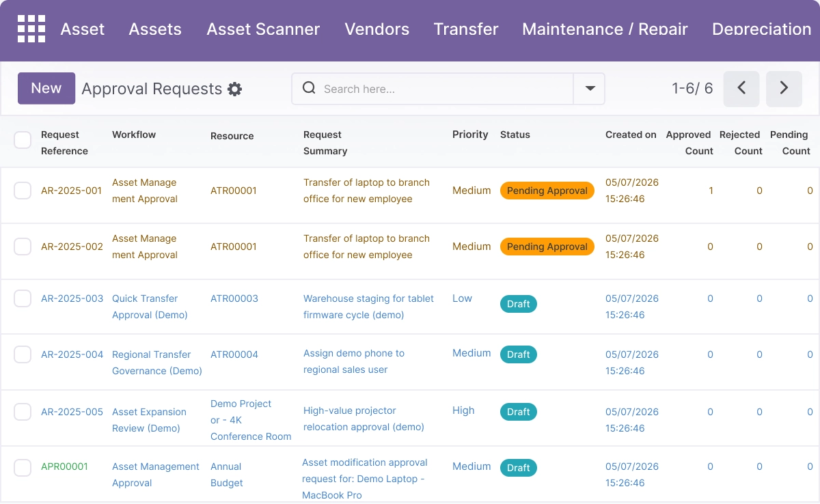
Task: Click resource ATR00003
Action: point(234,298)
